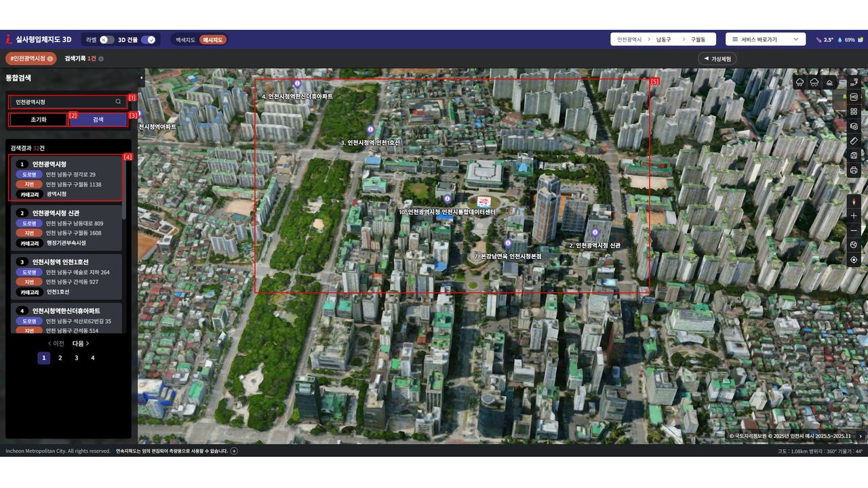Toggle the 라벨 label switch
This screenshot has width=868, height=488.
point(107,40)
